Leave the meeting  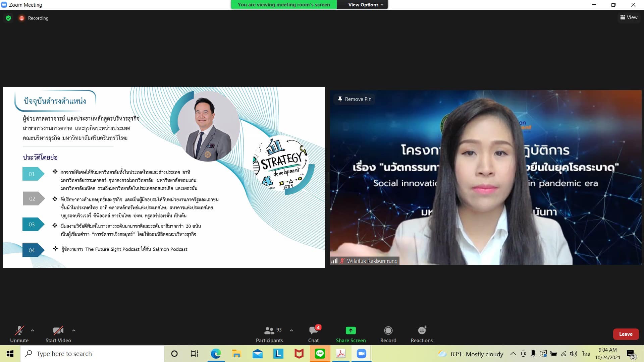click(x=626, y=334)
